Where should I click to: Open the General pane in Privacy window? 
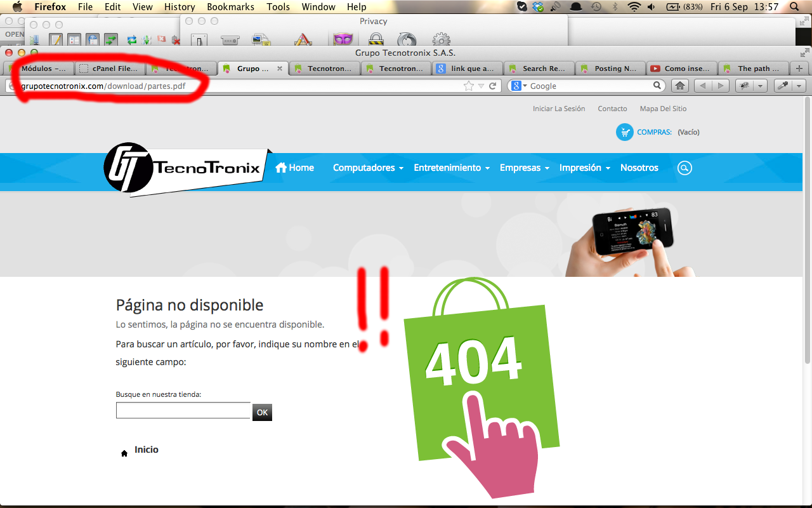click(x=199, y=40)
